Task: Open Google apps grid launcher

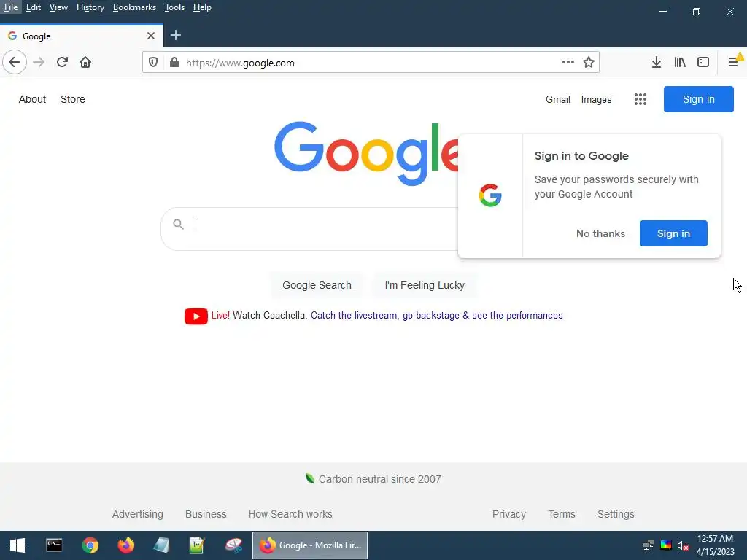Action: coord(640,99)
